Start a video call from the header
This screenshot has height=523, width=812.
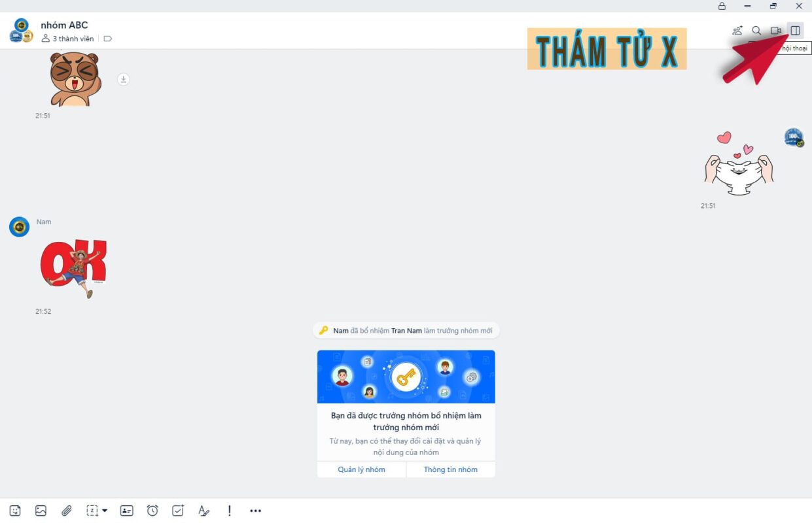(775, 30)
